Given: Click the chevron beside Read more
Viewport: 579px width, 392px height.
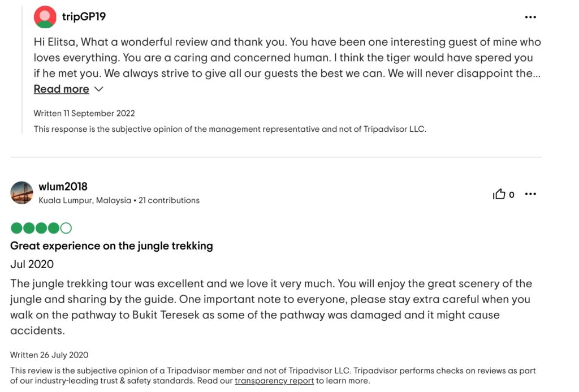Looking at the screenshot, I should [98, 89].
